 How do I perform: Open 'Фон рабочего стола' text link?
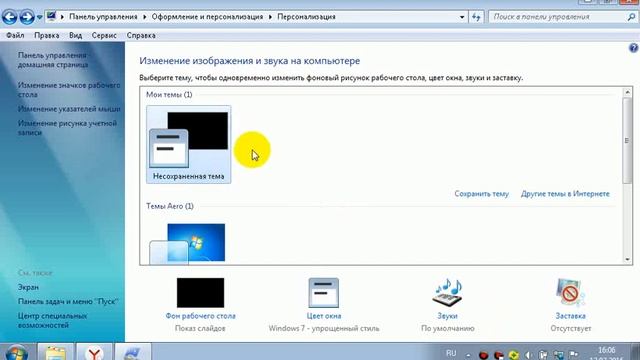click(200, 316)
